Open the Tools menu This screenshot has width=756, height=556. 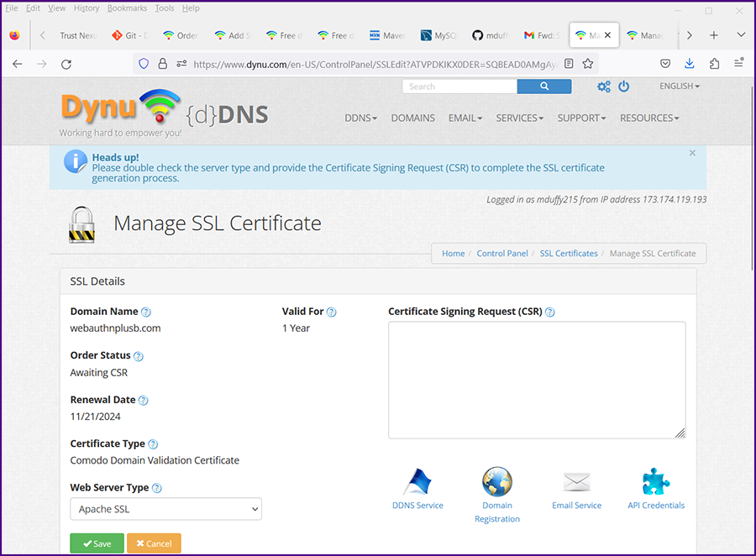tap(165, 8)
